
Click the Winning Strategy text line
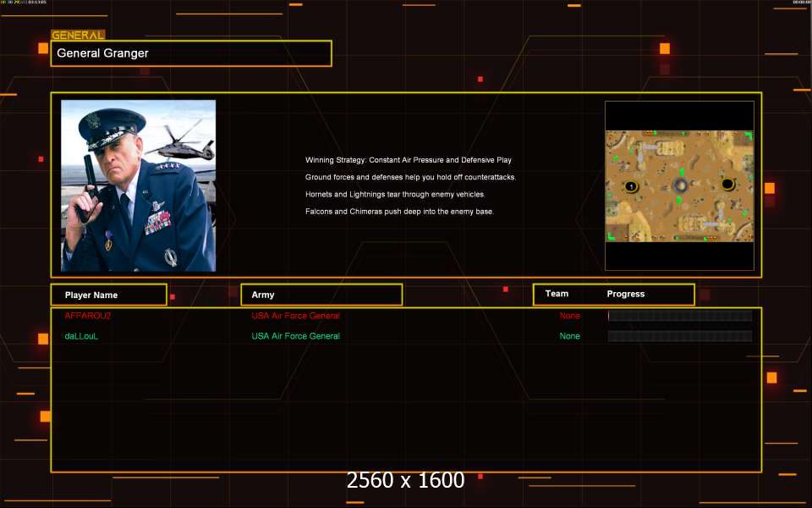click(408, 160)
